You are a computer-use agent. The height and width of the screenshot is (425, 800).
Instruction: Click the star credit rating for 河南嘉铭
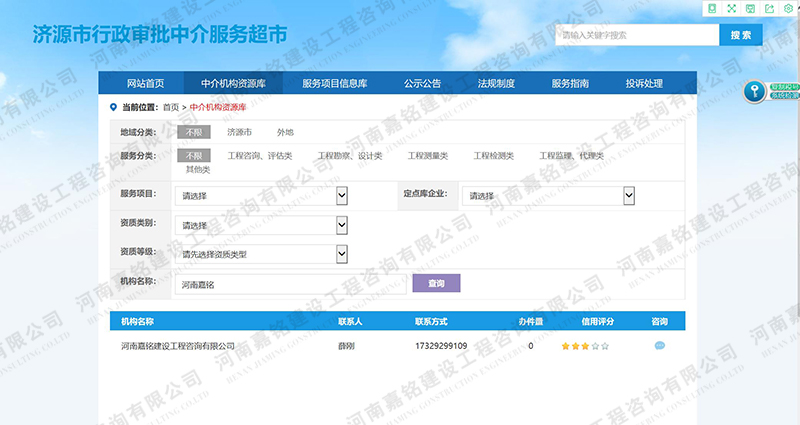(585, 346)
